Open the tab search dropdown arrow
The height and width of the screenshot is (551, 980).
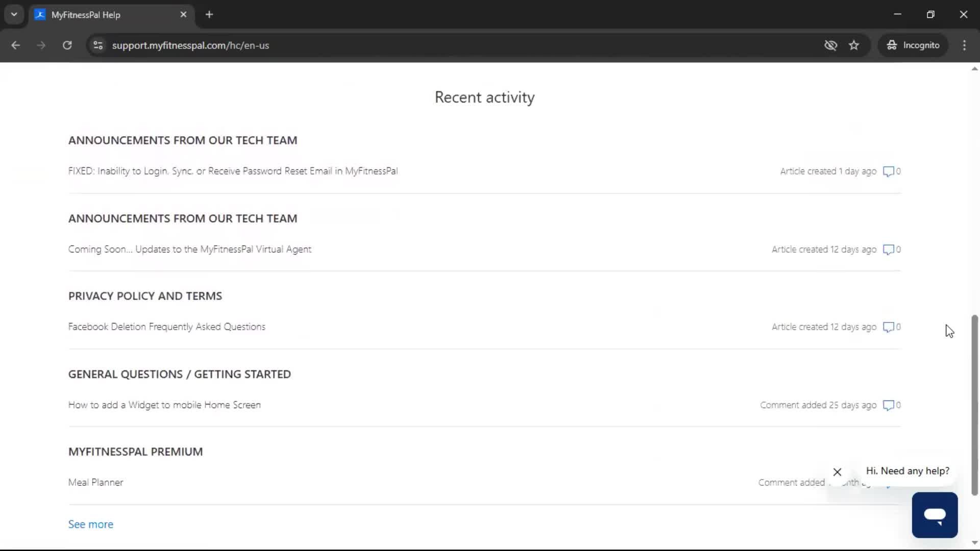[x=14, y=14]
